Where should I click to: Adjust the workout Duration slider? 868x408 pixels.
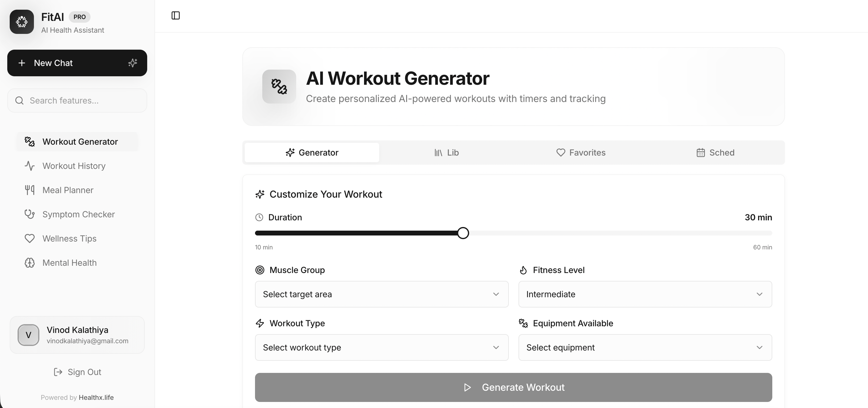click(463, 233)
